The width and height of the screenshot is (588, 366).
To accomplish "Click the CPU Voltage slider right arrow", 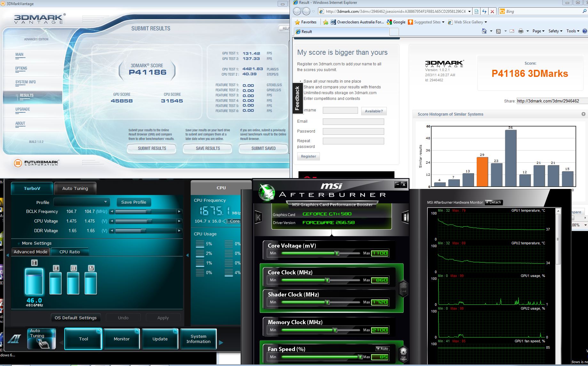I will 179,221.
